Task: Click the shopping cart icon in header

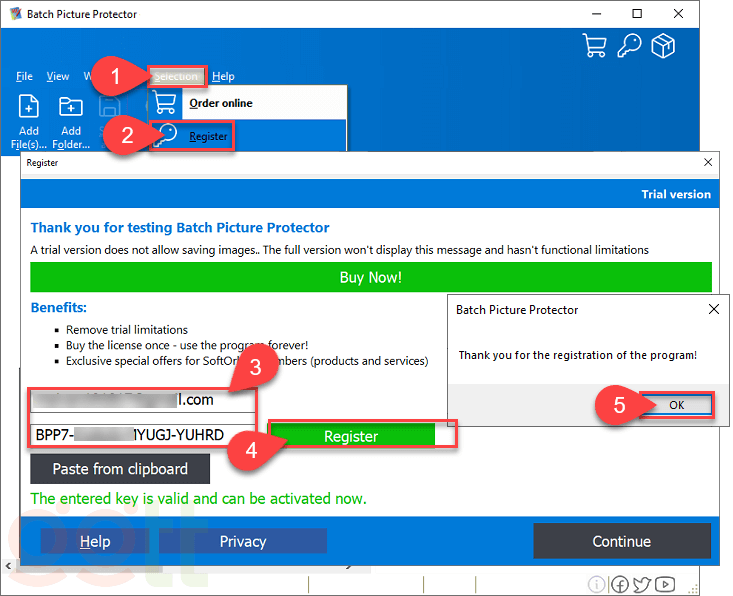Action: tap(595, 46)
